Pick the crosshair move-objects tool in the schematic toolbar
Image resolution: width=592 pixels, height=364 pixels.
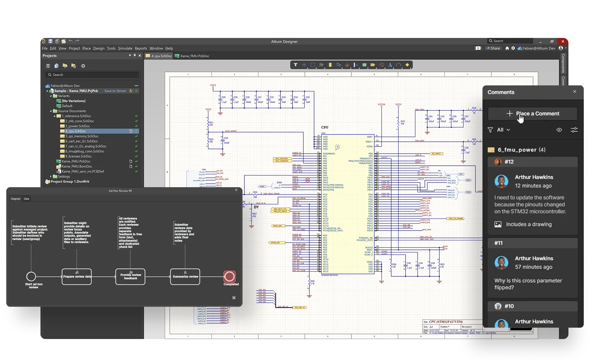click(304, 65)
